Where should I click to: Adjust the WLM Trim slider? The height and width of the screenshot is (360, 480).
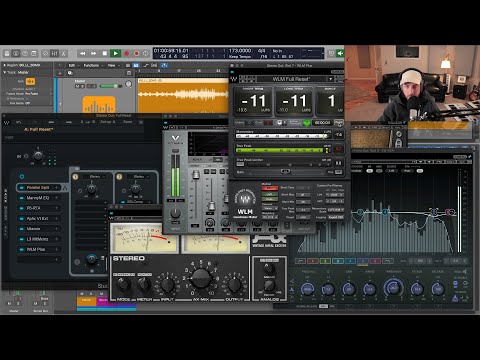285,171
